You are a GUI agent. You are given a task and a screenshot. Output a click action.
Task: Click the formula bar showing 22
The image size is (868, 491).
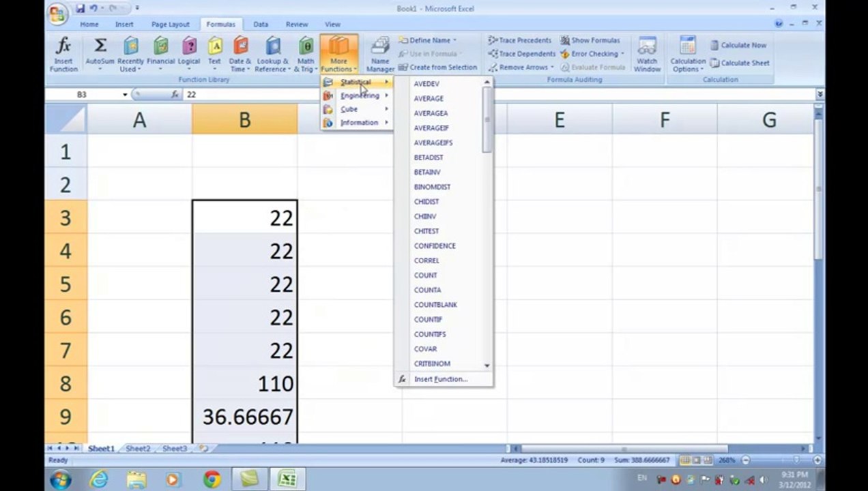point(498,95)
